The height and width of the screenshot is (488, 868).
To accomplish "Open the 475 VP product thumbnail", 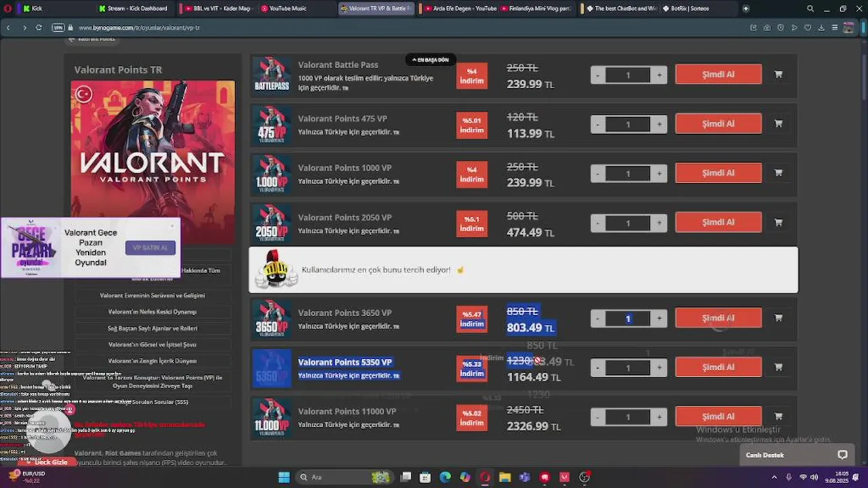I will pos(272,124).
